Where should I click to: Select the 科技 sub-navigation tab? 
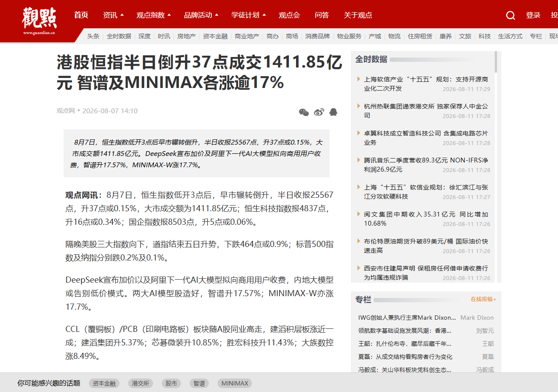(485, 36)
